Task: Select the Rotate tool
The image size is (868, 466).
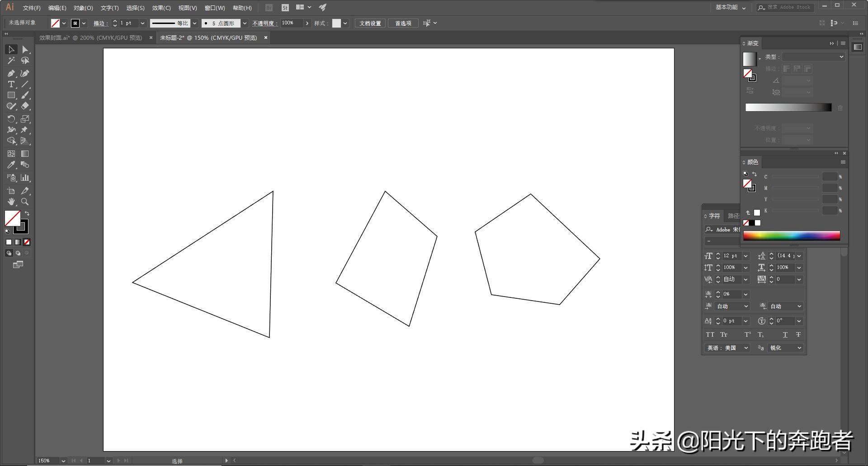Action: click(x=11, y=118)
